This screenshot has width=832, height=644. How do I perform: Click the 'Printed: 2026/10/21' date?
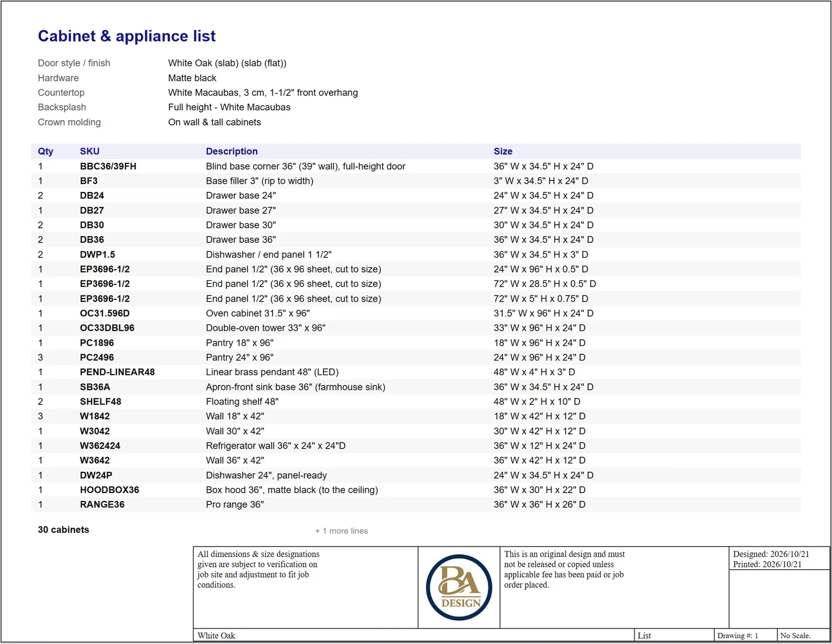tap(767, 564)
